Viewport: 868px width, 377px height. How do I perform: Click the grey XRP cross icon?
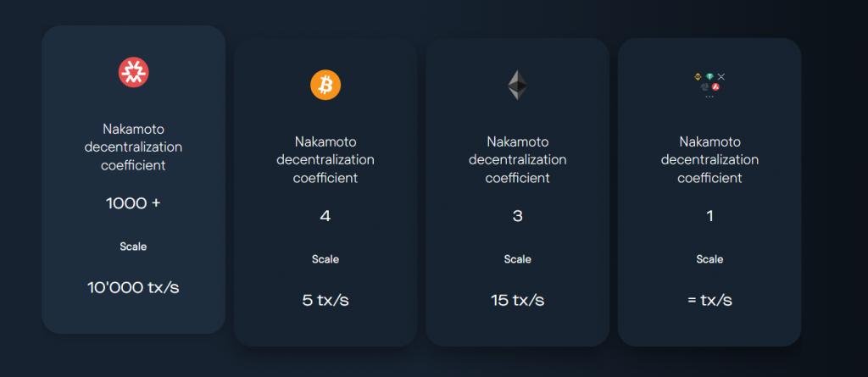721,76
